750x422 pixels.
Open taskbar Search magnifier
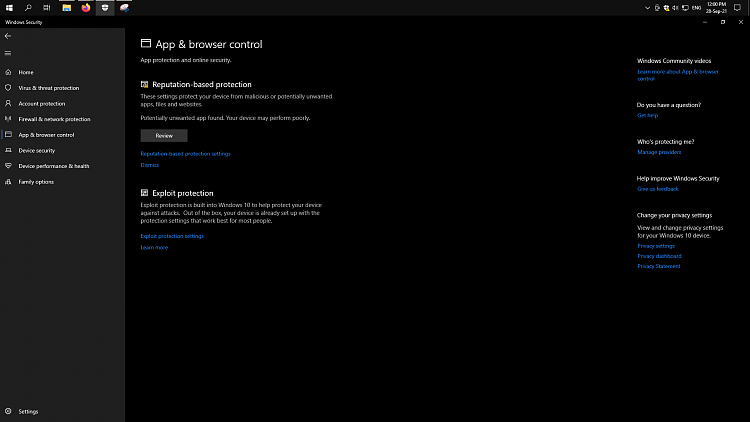pos(28,8)
